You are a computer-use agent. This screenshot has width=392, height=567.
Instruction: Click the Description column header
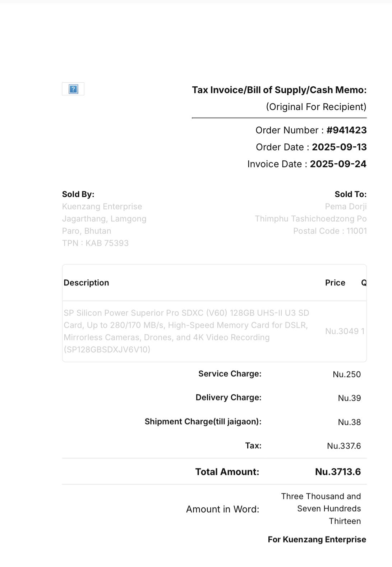pyautogui.click(x=86, y=283)
